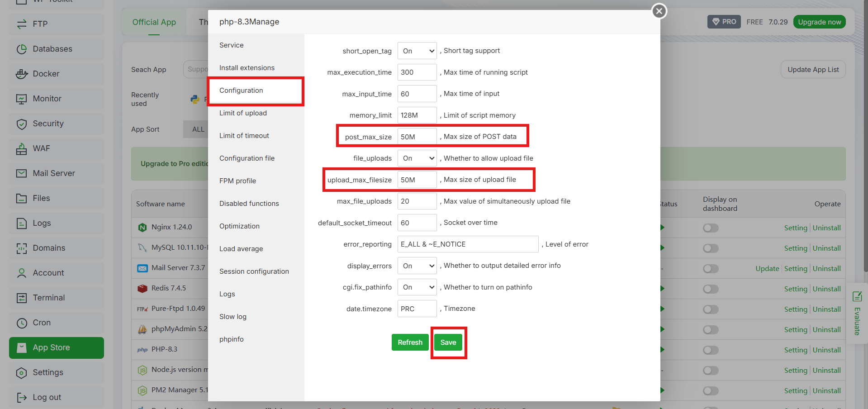Open the short_open_tag dropdown
This screenshot has width=868, height=409.
click(417, 51)
